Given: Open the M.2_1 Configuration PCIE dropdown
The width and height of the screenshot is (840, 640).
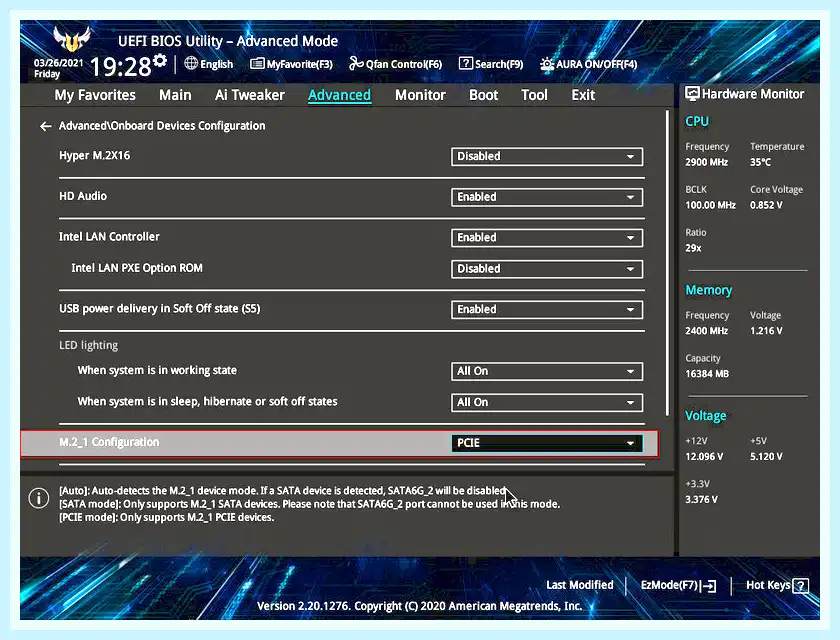Looking at the screenshot, I should pos(547,443).
